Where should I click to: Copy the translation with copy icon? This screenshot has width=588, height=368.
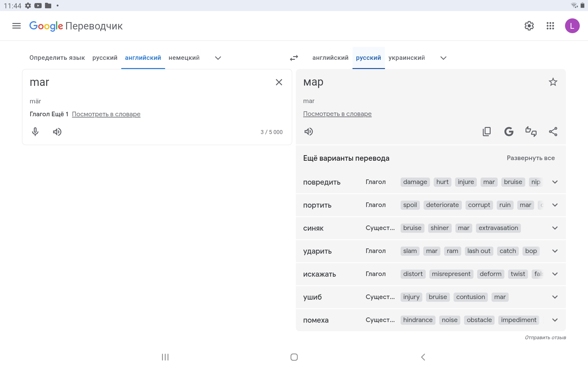coord(487,132)
